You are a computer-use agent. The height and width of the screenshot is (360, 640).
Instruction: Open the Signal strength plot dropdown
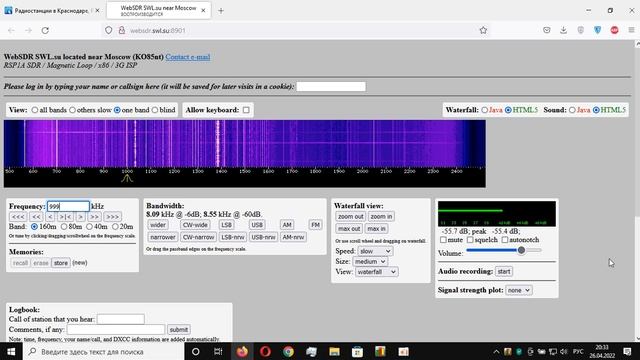(x=518, y=290)
